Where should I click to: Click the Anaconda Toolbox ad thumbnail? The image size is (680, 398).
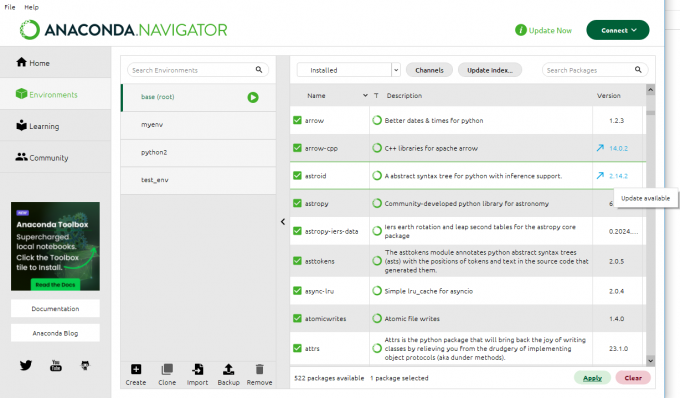tap(56, 246)
